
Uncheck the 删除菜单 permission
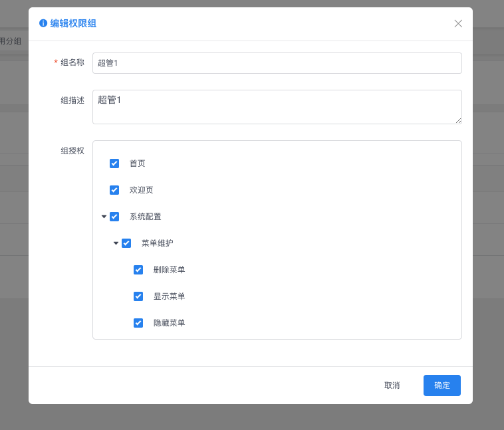click(138, 270)
